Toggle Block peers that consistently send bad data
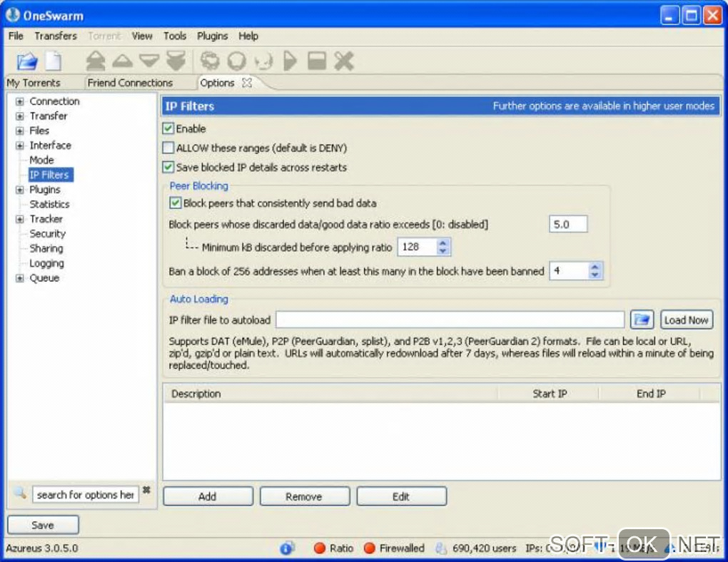Viewport: 728px width, 562px height. coord(175,203)
